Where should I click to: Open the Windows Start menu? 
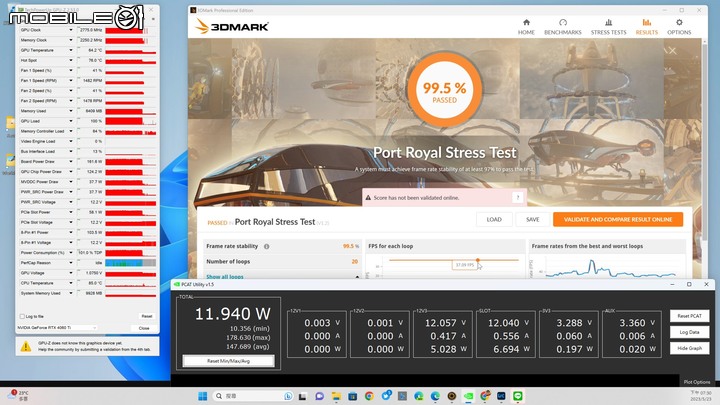(202, 396)
